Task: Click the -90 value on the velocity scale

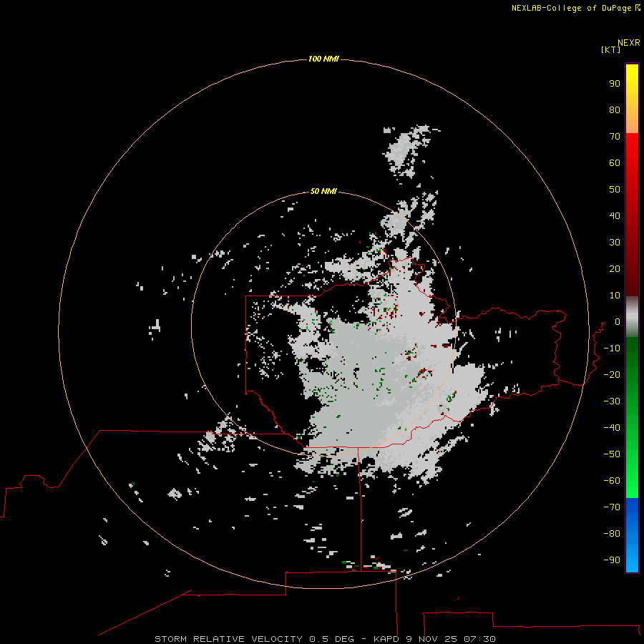Action: pyautogui.click(x=612, y=560)
